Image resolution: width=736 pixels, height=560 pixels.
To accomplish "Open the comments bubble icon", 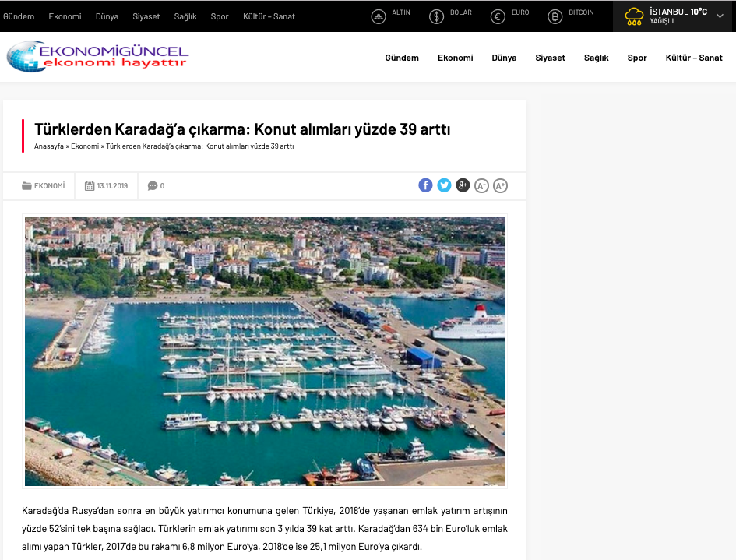I will click(153, 186).
